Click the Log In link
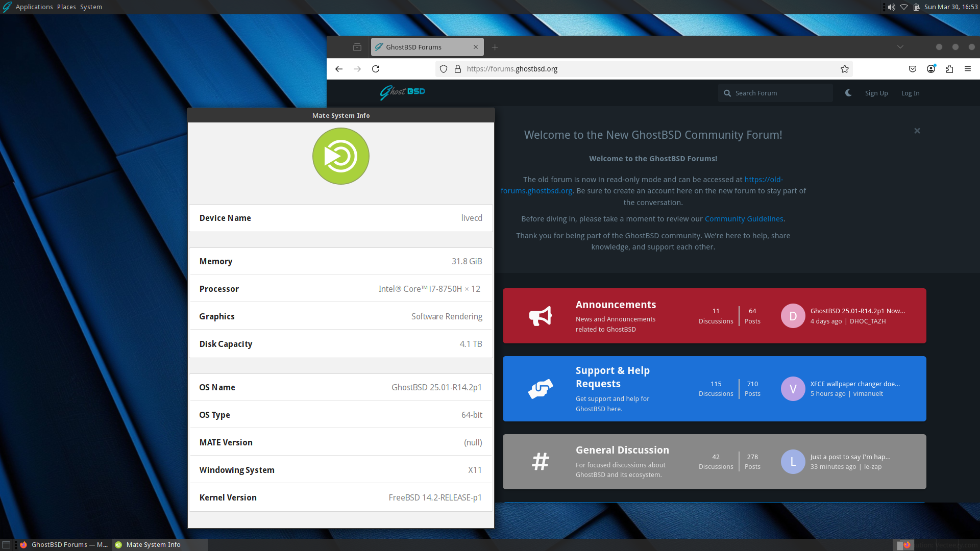 coord(910,93)
